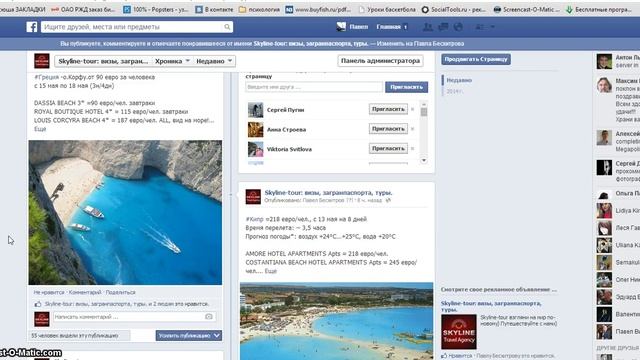Click Анна Строева avatar thumbnail
This screenshot has height=360, width=640.
(x=256, y=129)
